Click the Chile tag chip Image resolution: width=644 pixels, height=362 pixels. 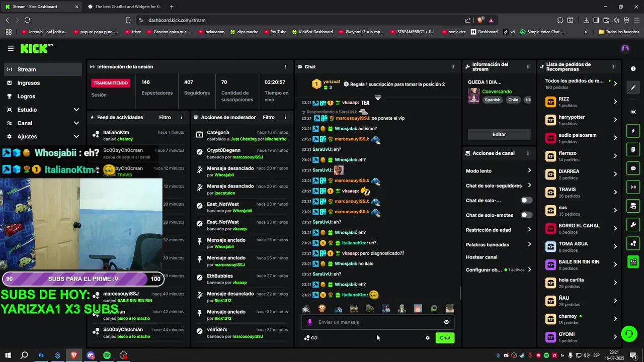[x=513, y=100]
